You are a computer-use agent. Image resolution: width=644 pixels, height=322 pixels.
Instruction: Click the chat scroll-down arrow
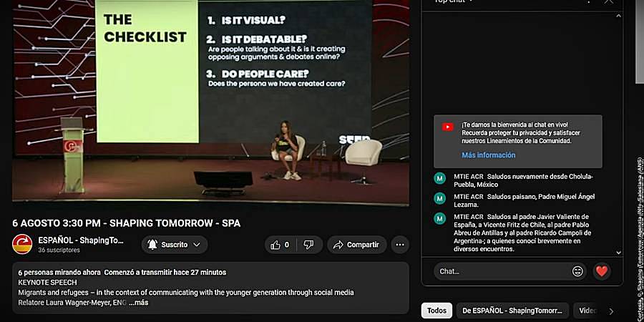(618, 253)
